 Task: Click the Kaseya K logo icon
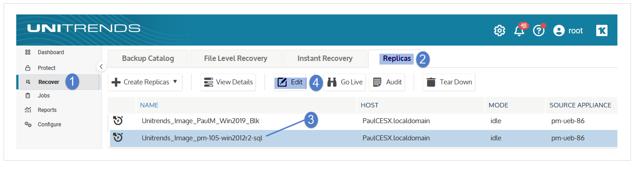pos(602,31)
